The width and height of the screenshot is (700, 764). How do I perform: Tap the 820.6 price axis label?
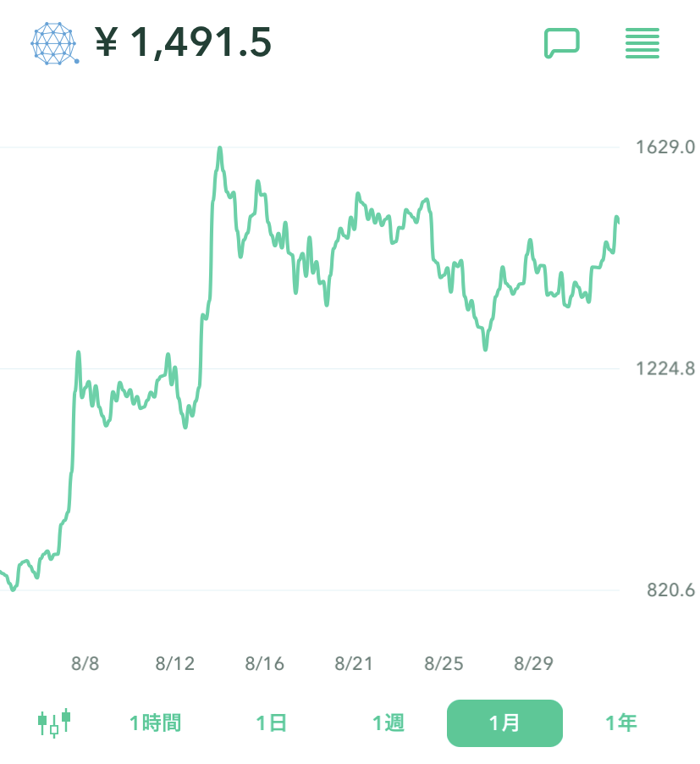[670, 590]
